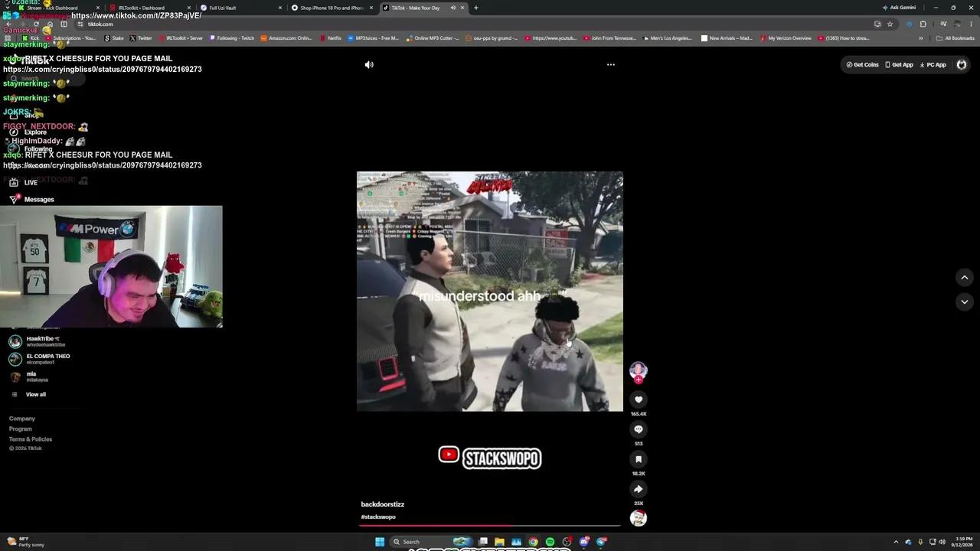The height and width of the screenshot is (551, 980).
Task: Expand the Company footer section
Action: point(22,419)
